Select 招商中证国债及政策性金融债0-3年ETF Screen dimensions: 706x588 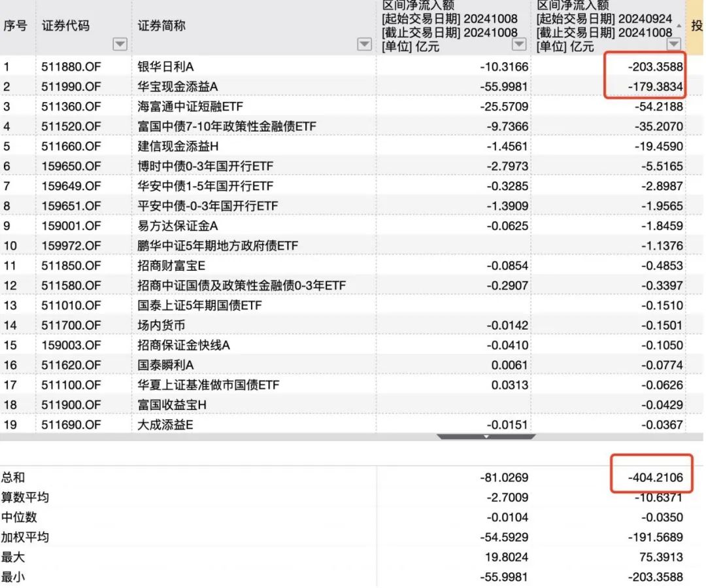coord(343,285)
